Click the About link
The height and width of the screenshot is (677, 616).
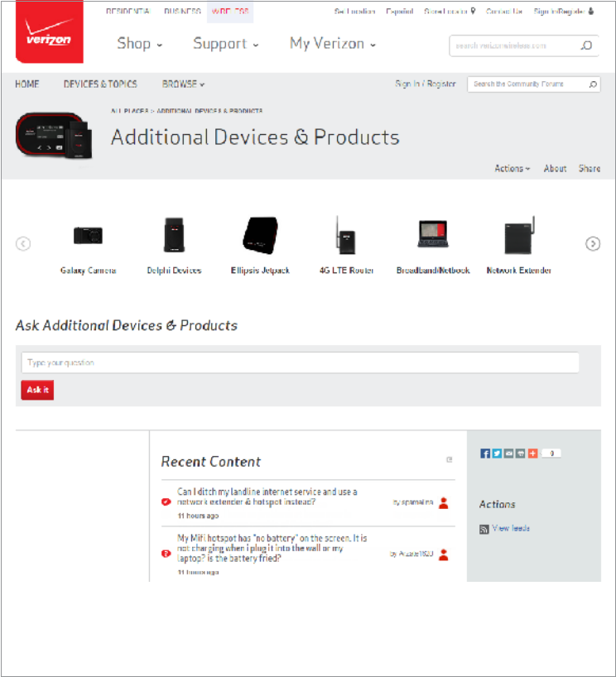555,168
